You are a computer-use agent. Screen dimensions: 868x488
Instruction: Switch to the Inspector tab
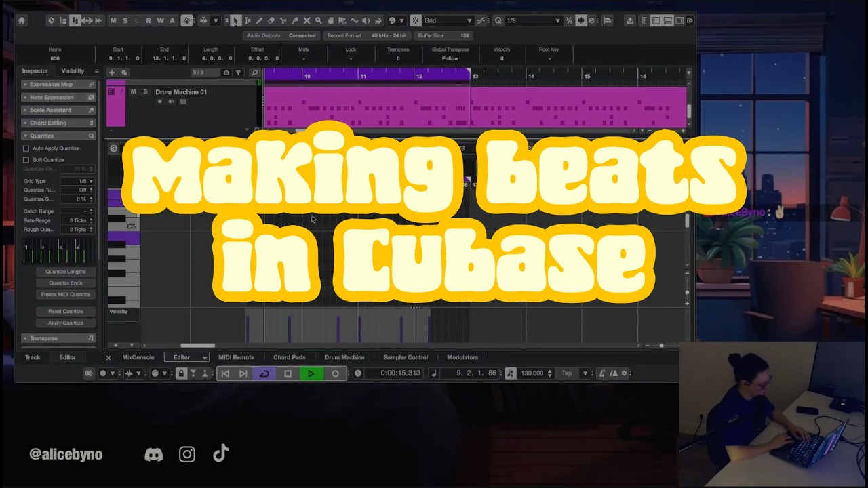[x=35, y=71]
